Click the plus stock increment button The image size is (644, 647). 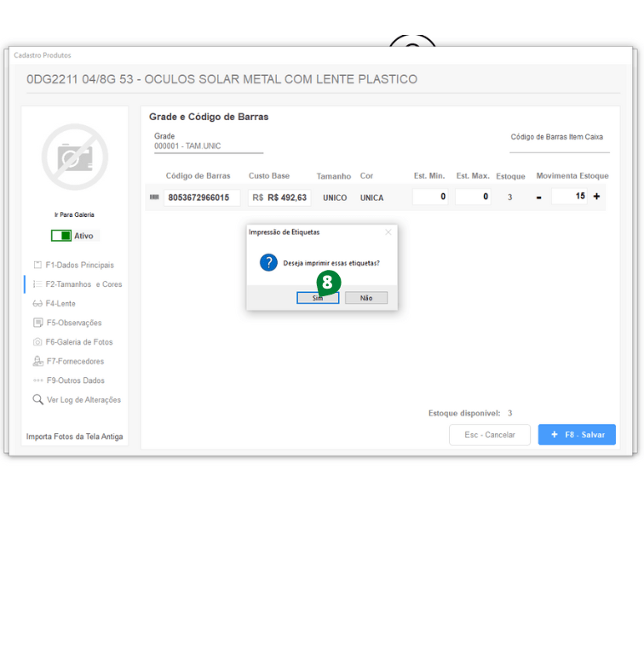596,197
